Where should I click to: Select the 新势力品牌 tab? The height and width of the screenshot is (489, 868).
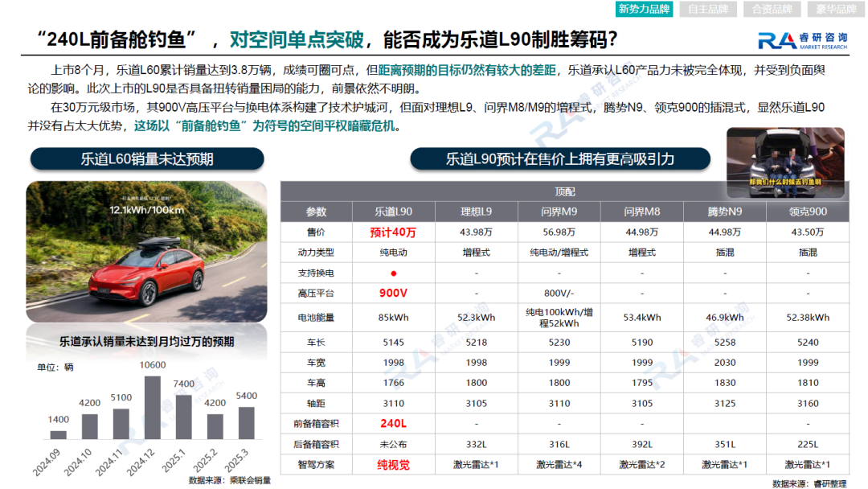(x=644, y=9)
